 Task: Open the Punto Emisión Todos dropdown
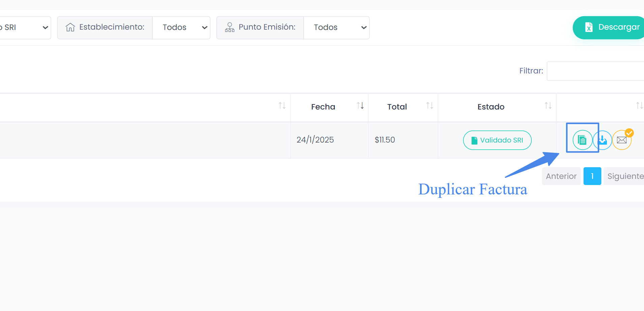(336, 27)
